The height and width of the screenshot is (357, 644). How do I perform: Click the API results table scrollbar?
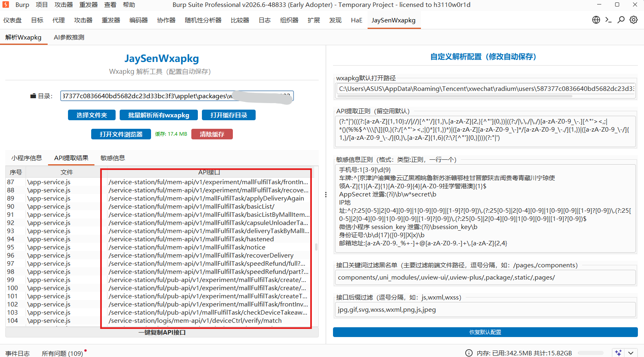click(x=316, y=247)
